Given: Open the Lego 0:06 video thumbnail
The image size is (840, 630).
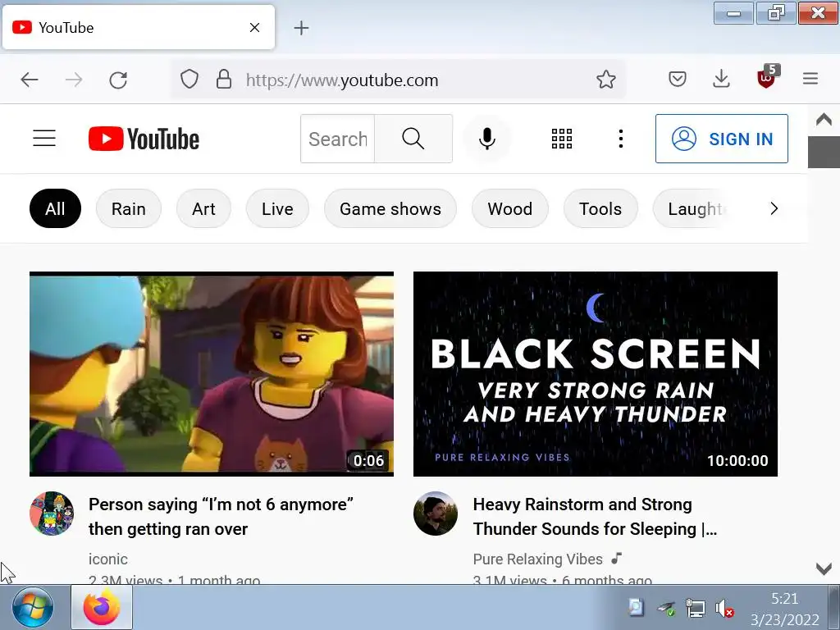Looking at the screenshot, I should (x=212, y=374).
